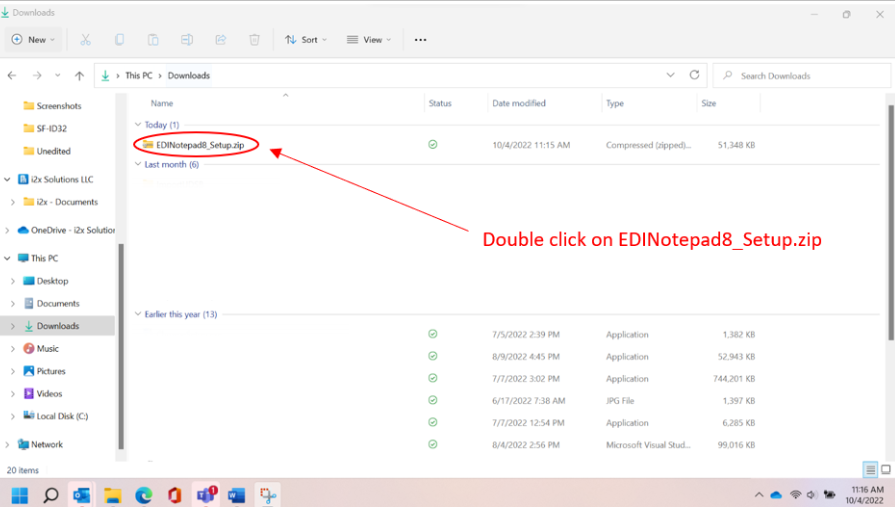Screen dimensions: 895x507
Task: Open Microsoft Teams from taskbar
Action: pyautogui.click(x=206, y=495)
